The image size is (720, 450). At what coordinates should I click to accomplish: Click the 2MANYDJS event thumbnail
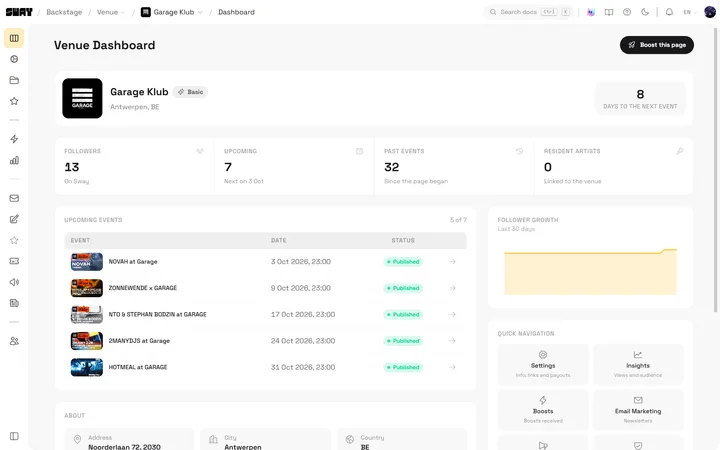(x=87, y=341)
